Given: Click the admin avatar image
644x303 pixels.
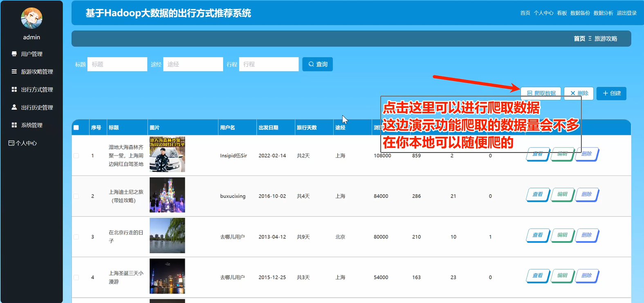Looking at the screenshot, I should 31,18.
